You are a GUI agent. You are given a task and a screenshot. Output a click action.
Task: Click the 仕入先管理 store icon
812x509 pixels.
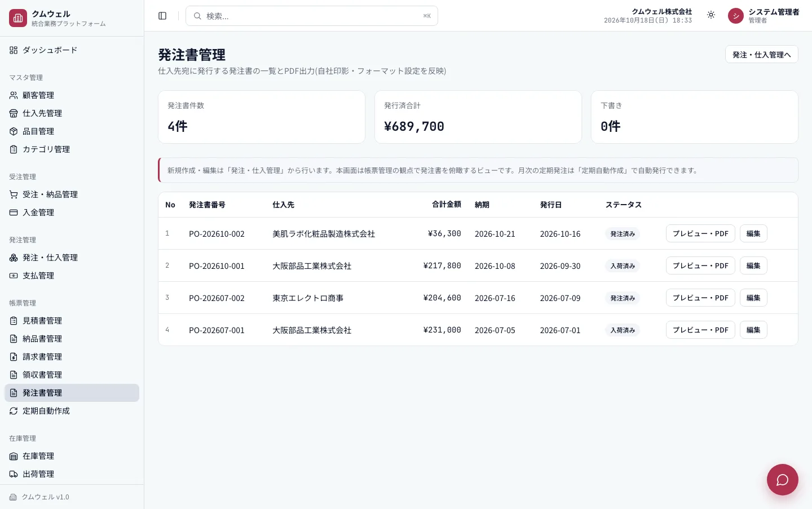point(14,113)
